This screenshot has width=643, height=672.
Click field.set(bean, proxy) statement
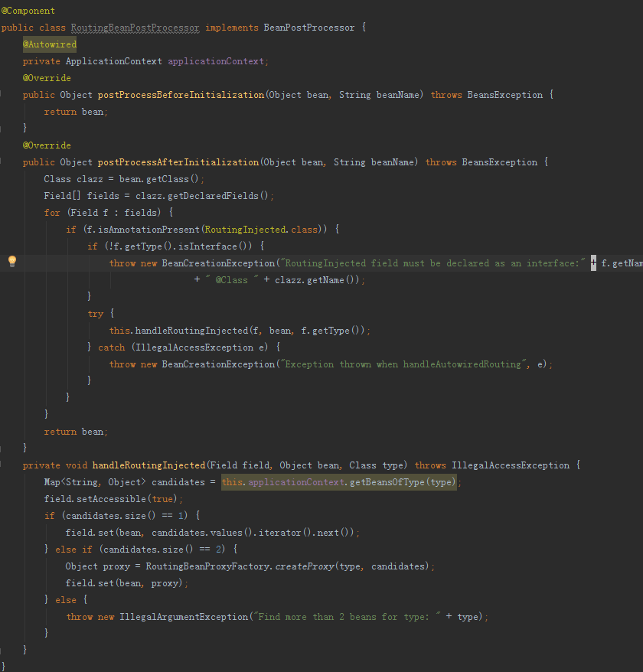pyautogui.click(x=126, y=583)
